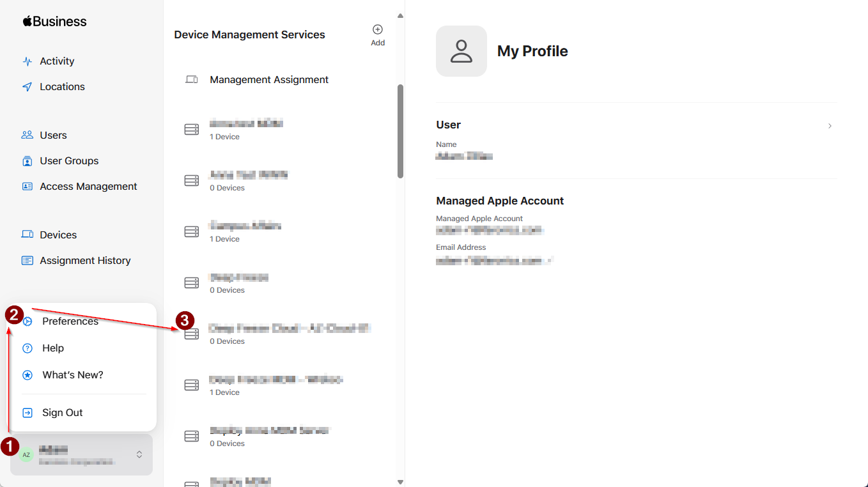
Task: Select the Users people icon
Action: 27,135
